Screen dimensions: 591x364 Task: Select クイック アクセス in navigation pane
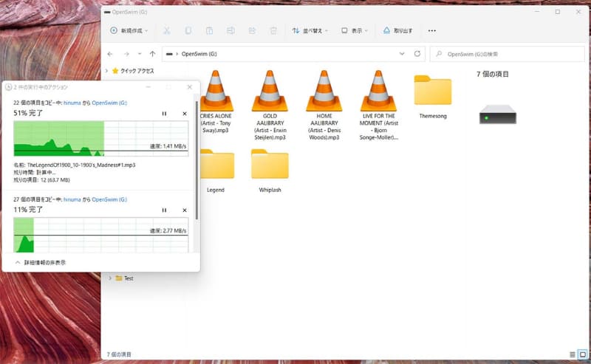click(134, 71)
